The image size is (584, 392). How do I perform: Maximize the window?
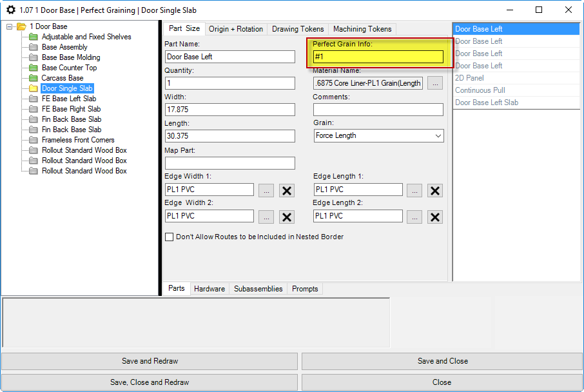pos(539,10)
